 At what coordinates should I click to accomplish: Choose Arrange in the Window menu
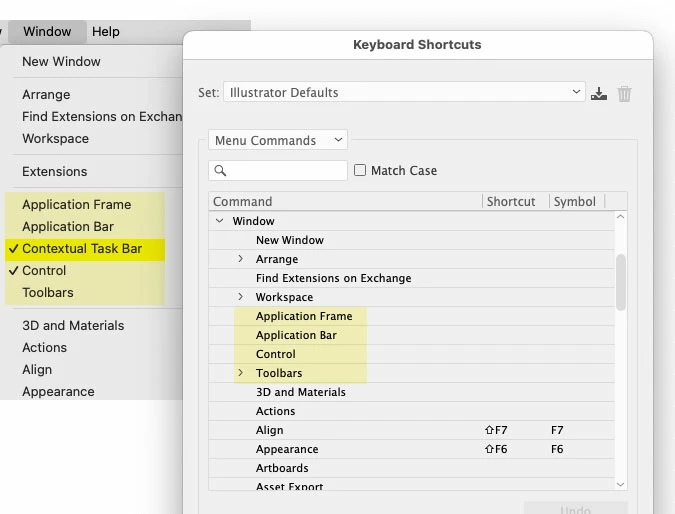46,95
